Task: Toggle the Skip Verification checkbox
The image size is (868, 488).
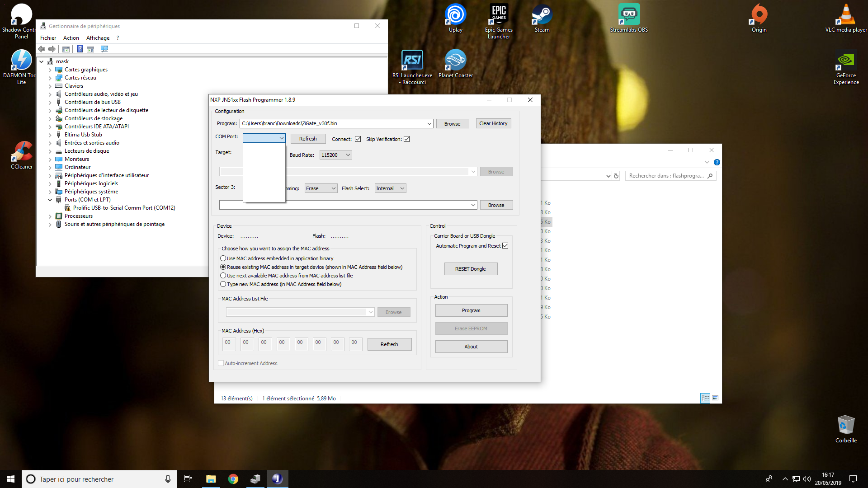Action: [406, 139]
